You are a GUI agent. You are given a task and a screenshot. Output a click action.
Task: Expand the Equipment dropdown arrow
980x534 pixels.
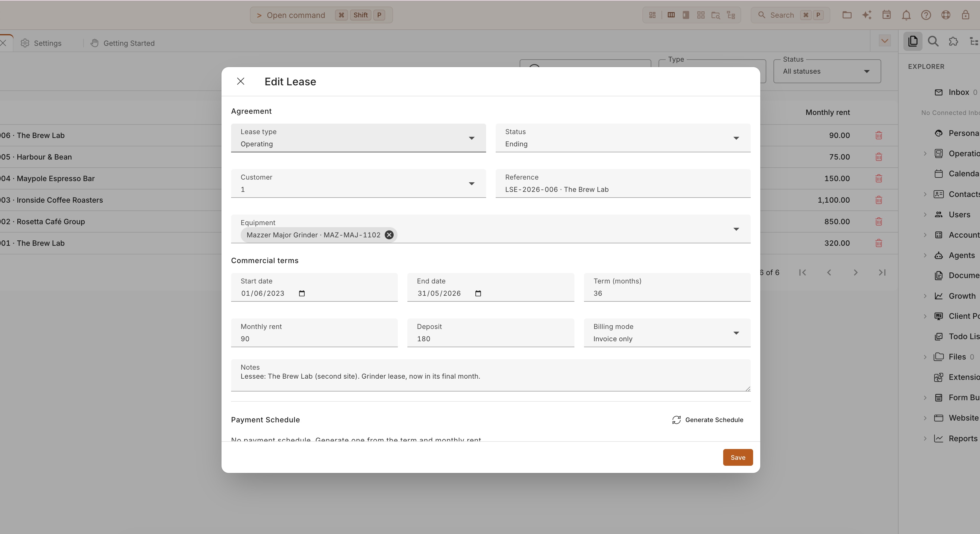(x=736, y=229)
